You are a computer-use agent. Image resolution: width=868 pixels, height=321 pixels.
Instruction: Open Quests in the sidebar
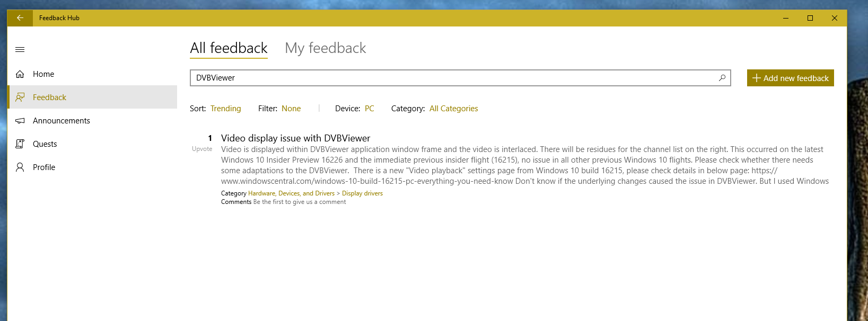click(x=92, y=144)
